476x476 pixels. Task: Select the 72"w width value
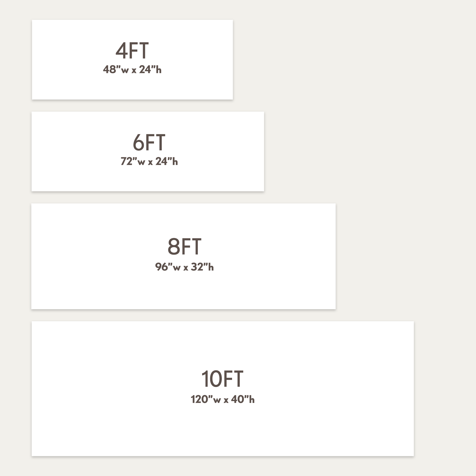[x=133, y=161]
